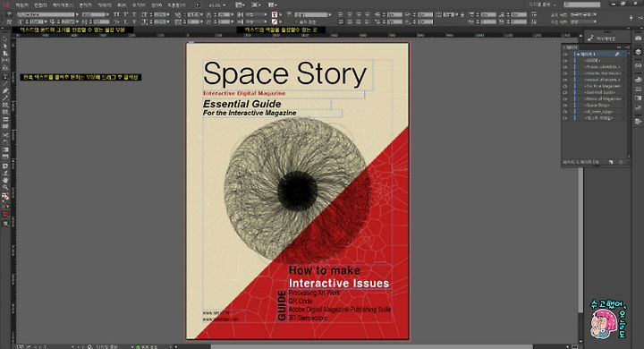Open the arrange documents dropdown

click(272, 5)
